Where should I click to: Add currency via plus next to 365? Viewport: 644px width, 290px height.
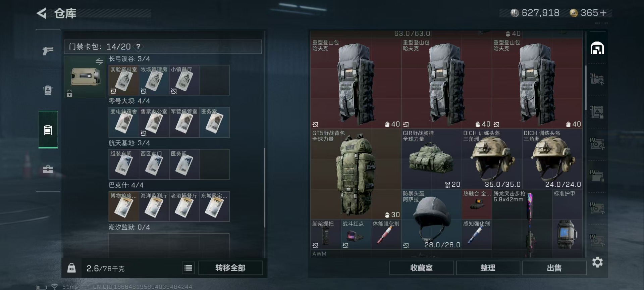(603, 13)
